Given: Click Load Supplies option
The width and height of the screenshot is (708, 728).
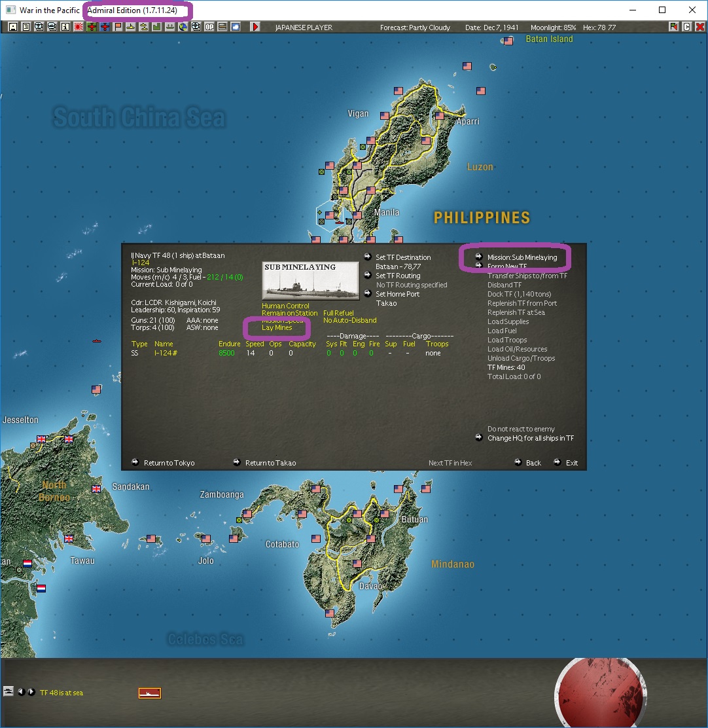Looking at the screenshot, I should tap(508, 321).
